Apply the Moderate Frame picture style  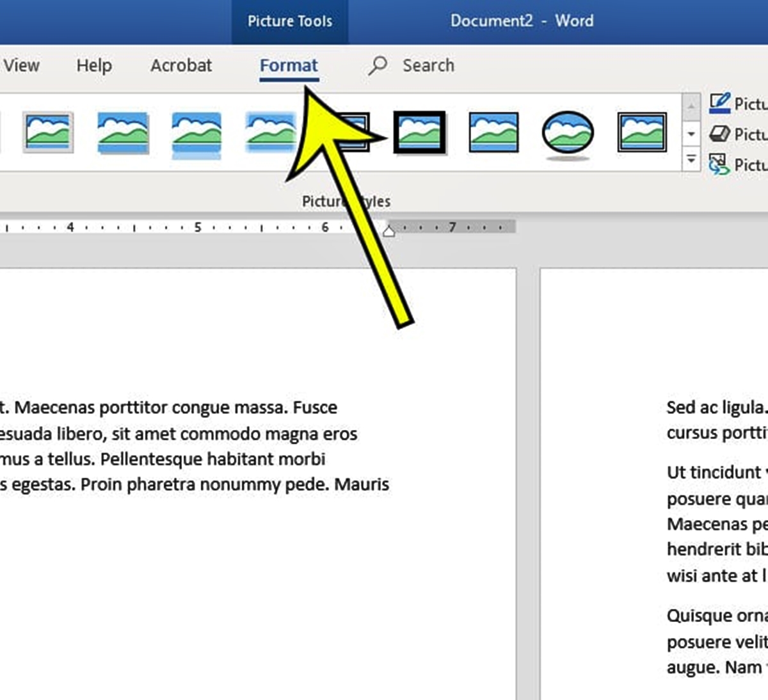tap(494, 132)
